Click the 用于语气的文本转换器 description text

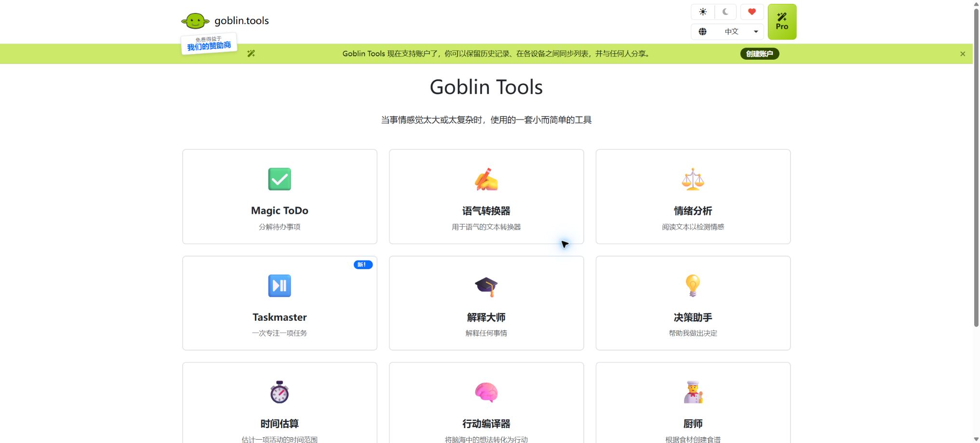pos(486,227)
